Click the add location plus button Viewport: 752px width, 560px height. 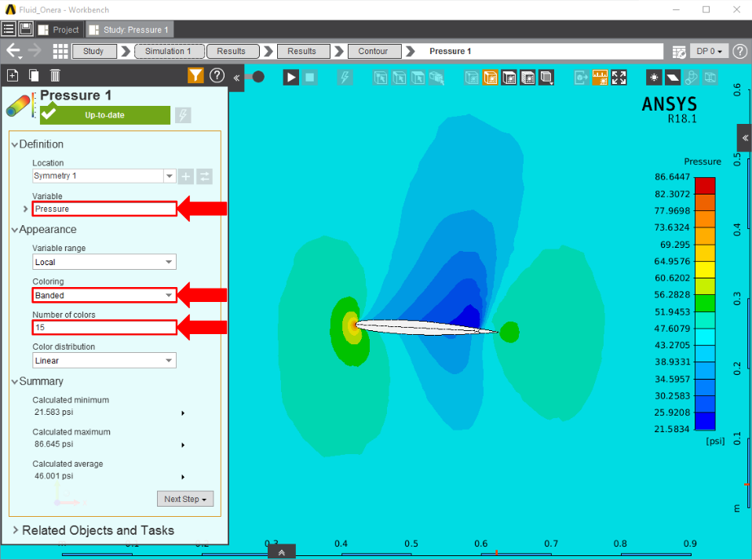pos(185,176)
